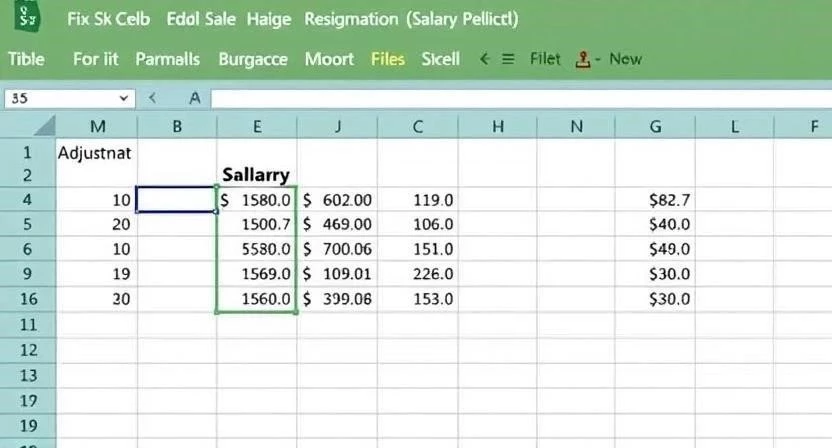Expand the name box dropdown showing 35
Screen dimensions: 832x448
(x=124, y=98)
